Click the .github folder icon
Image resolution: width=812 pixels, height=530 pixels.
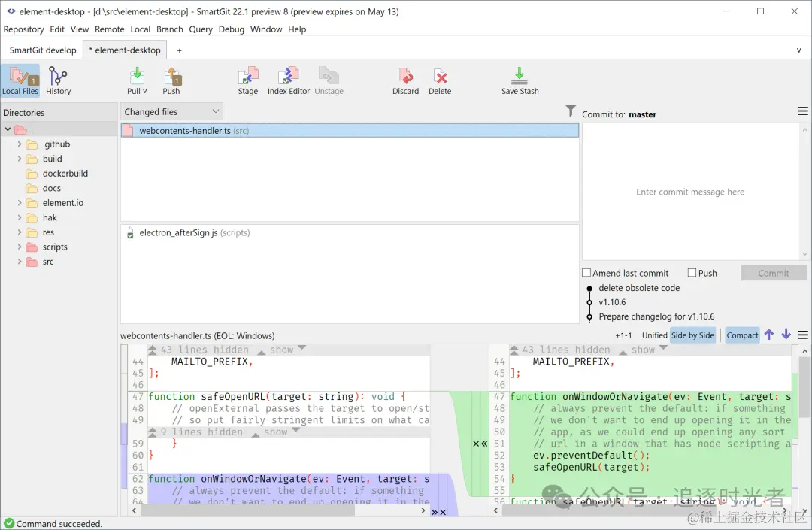click(32, 144)
